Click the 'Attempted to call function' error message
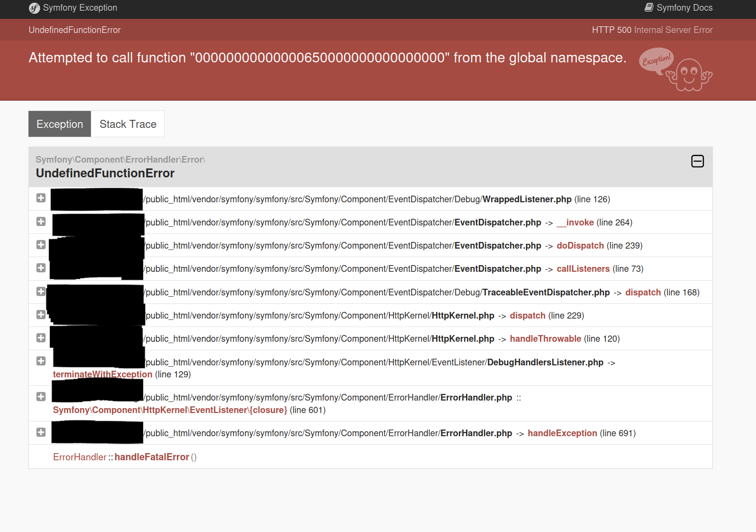This screenshot has height=532, width=756. pos(327,57)
